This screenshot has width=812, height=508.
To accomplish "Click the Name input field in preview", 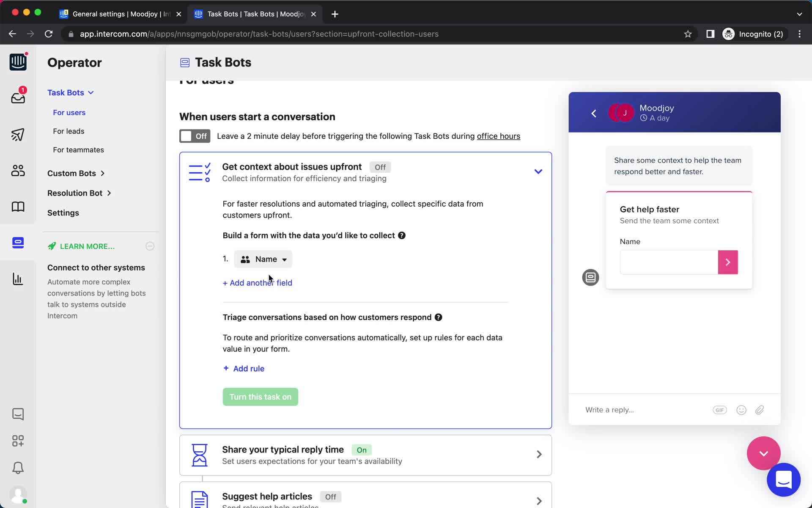I will point(669,262).
